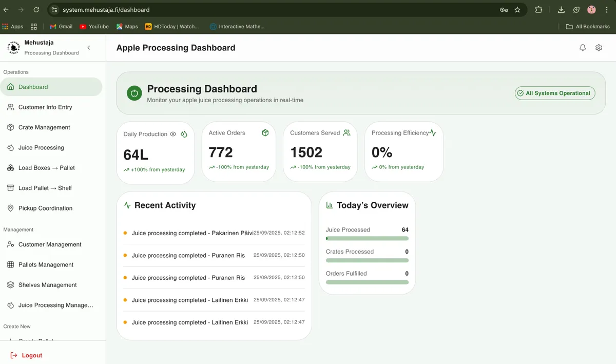Bookmark this page with star icon

[517, 10]
